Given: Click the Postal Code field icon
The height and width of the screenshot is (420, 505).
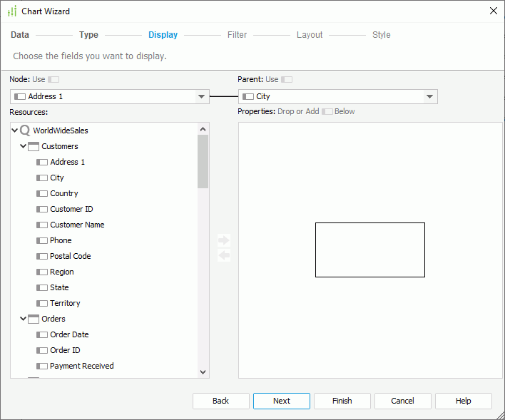Looking at the screenshot, I should (42, 256).
